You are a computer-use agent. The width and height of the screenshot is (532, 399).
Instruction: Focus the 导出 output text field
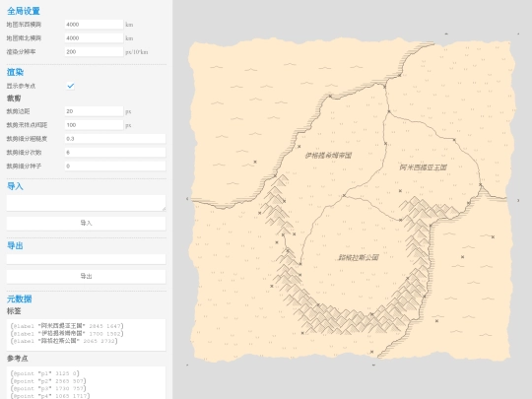(86, 259)
